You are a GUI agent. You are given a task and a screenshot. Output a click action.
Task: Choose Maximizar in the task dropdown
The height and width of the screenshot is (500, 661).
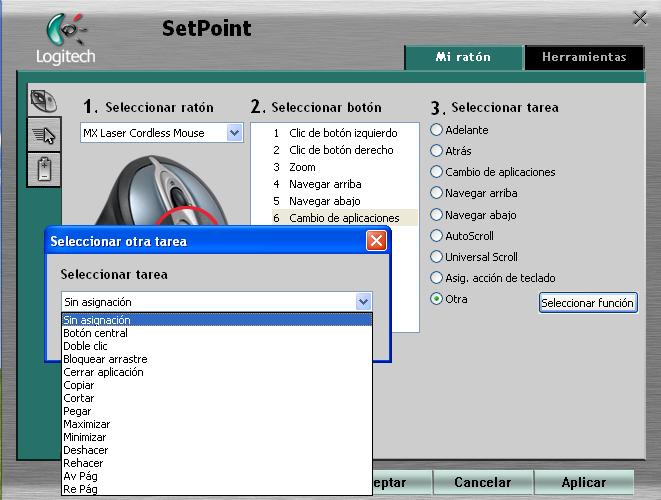tap(217, 424)
